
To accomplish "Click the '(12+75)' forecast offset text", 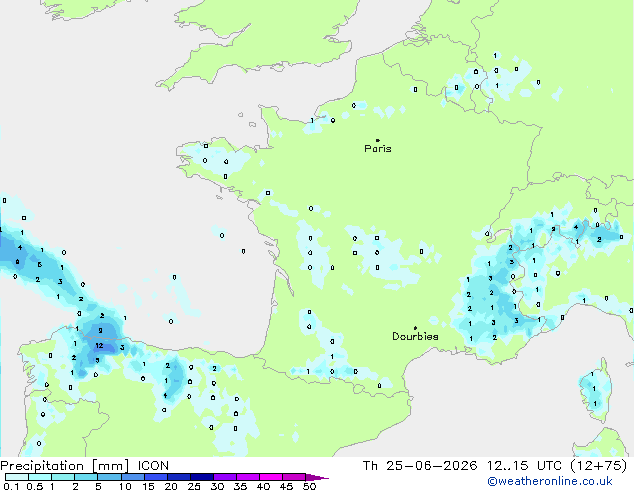I will (598, 466).
